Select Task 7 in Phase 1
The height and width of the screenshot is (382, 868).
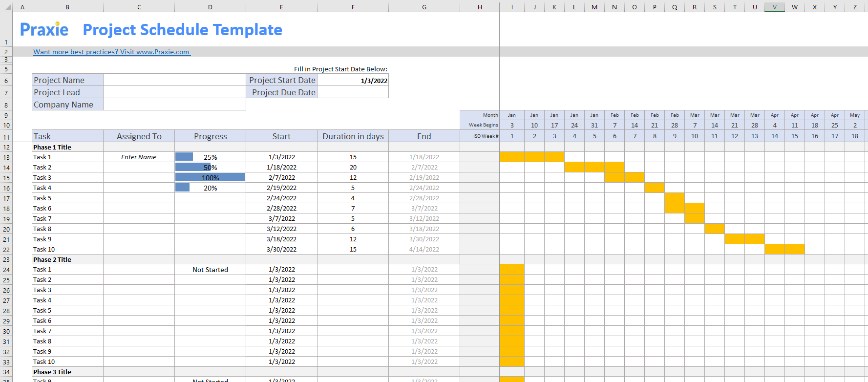coord(67,219)
